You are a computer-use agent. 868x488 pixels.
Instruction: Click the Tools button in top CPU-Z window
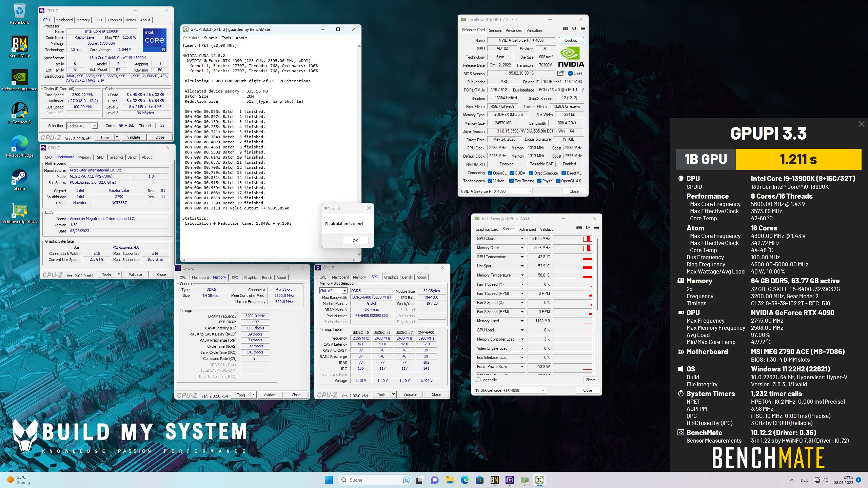(x=105, y=138)
